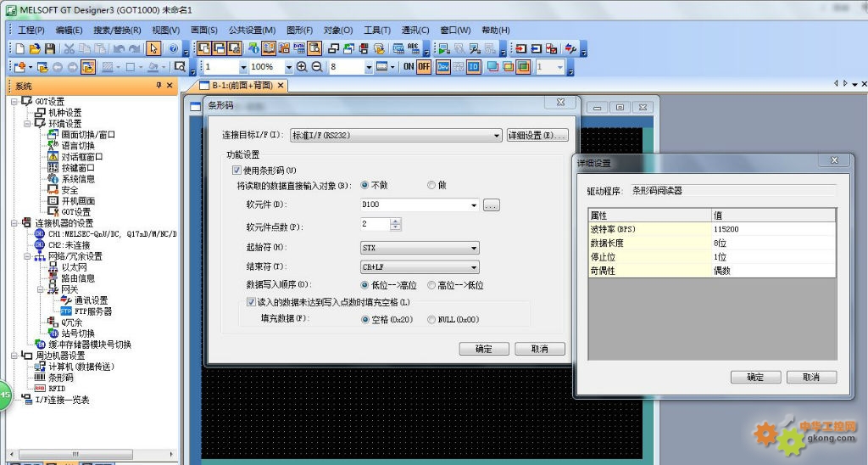The height and width of the screenshot is (465, 868).
Task: Select 做 radio for direct input
Action: [x=431, y=185]
